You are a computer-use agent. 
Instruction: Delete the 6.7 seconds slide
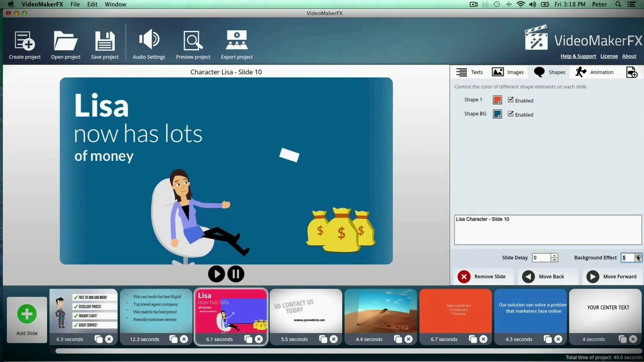point(484,339)
